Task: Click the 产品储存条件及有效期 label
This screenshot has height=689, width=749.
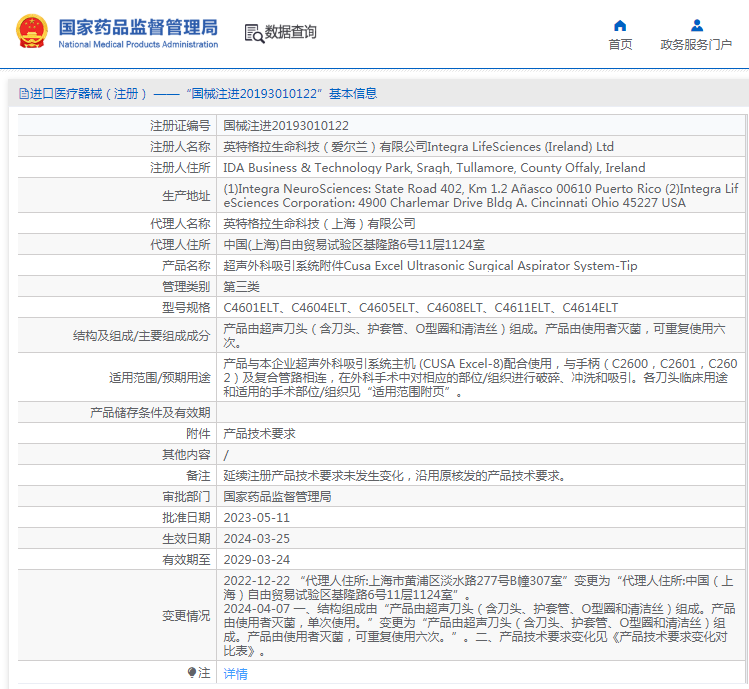Action: (150, 412)
